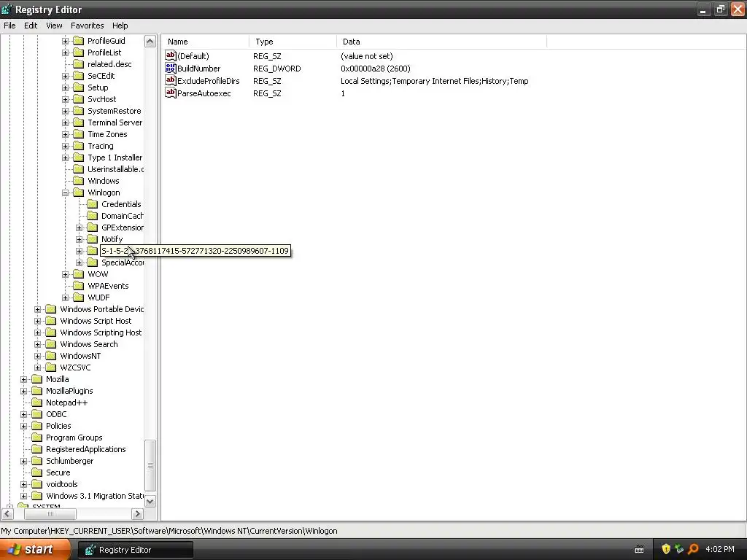Click the Registry Editor title bar icon
This screenshot has width=747, height=560.
click(x=7, y=9)
